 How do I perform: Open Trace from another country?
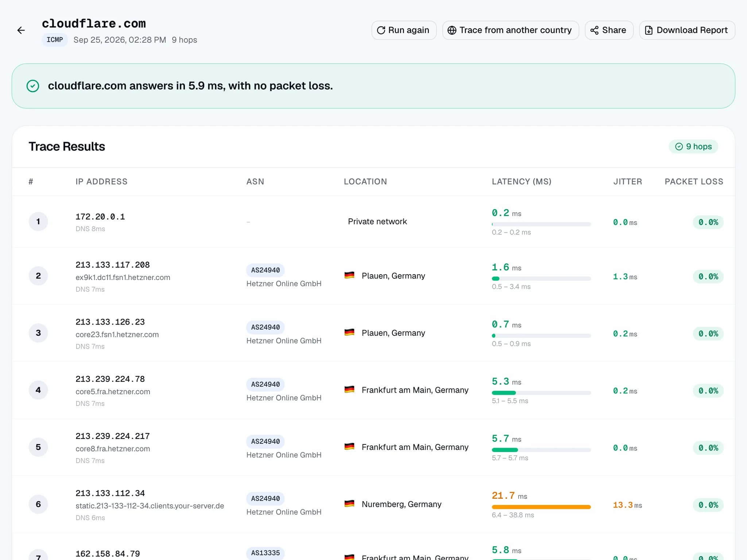510,30
